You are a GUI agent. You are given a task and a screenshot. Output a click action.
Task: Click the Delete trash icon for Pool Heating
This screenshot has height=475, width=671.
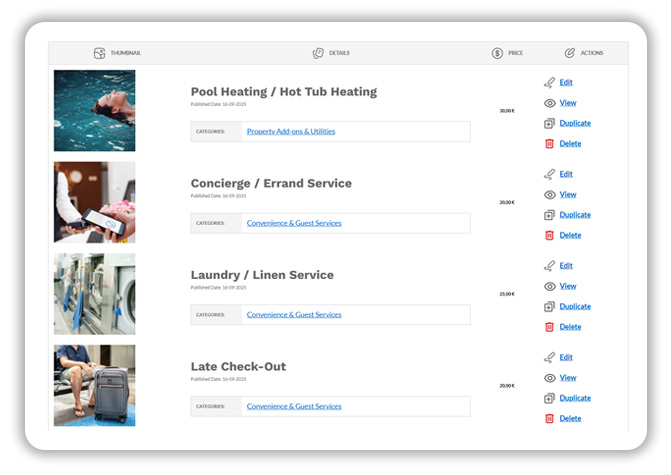[x=549, y=144]
